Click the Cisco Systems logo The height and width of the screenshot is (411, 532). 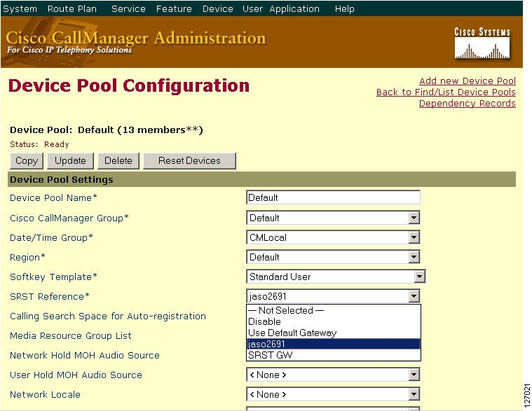click(482, 43)
